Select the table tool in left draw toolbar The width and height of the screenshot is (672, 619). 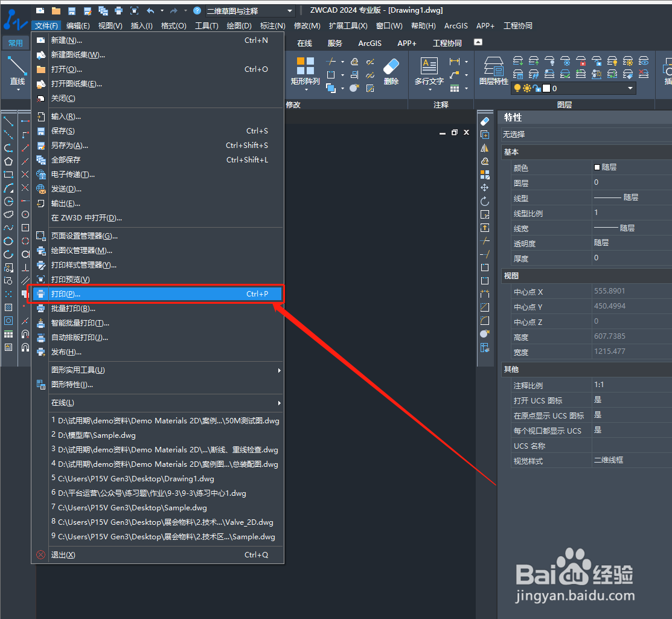pos(8,334)
